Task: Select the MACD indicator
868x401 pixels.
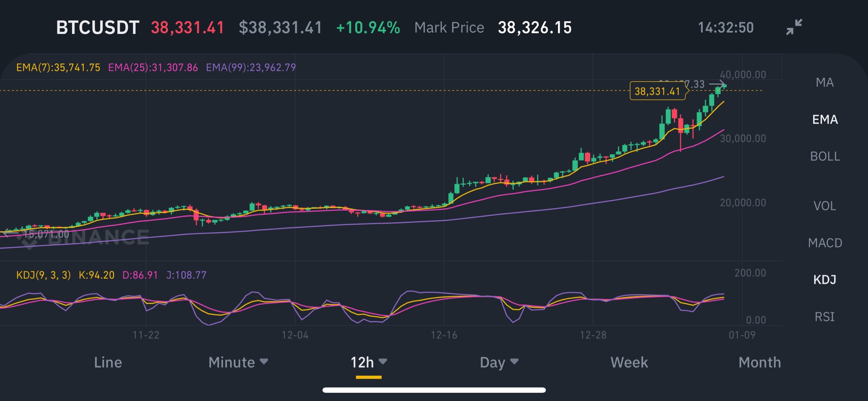Action: 825,243
